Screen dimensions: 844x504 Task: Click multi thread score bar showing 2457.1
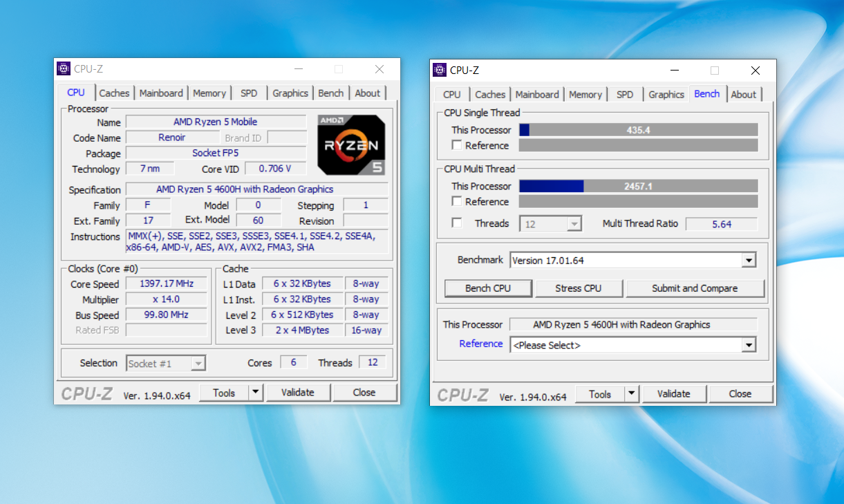(639, 186)
